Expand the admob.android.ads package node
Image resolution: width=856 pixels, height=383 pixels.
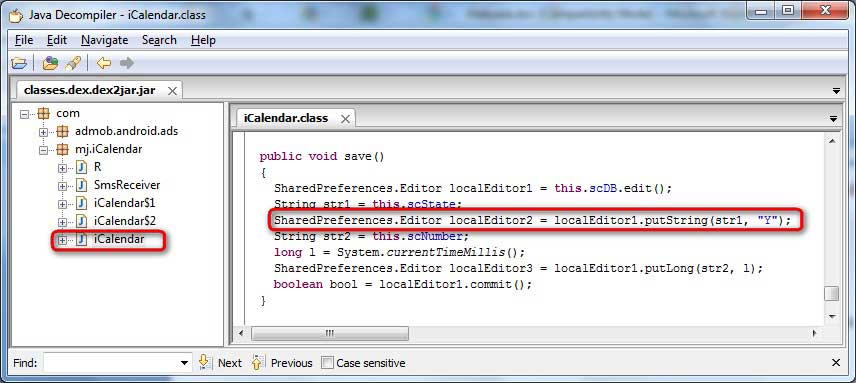pyautogui.click(x=44, y=132)
